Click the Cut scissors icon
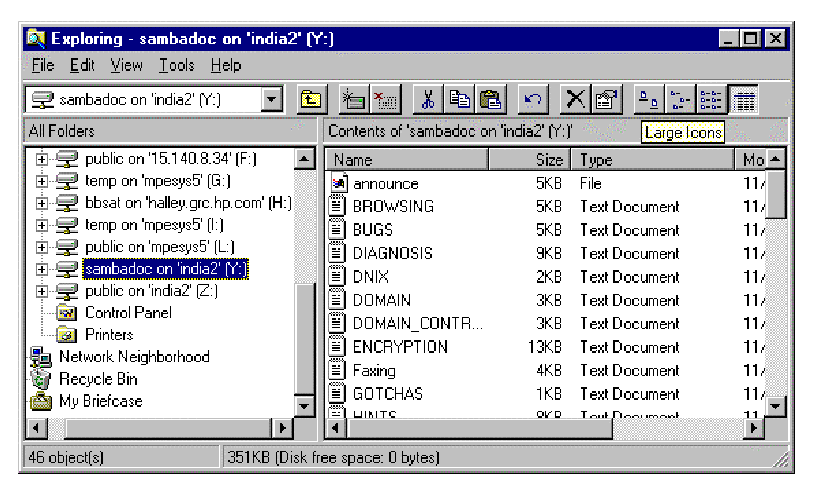Image resolution: width=817 pixels, height=496 pixels. [x=427, y=99]
